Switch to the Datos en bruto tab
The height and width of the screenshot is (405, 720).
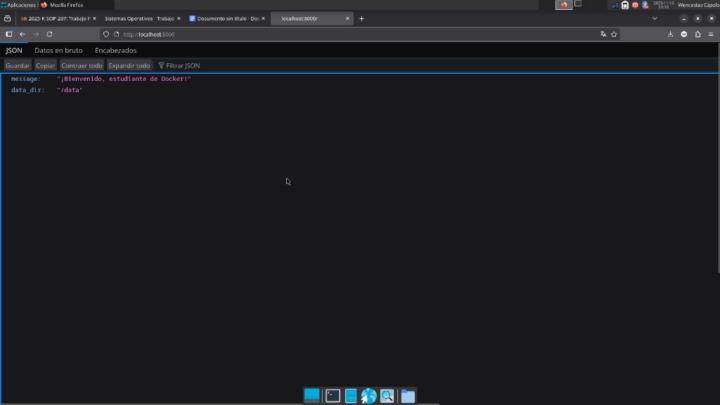58,50
